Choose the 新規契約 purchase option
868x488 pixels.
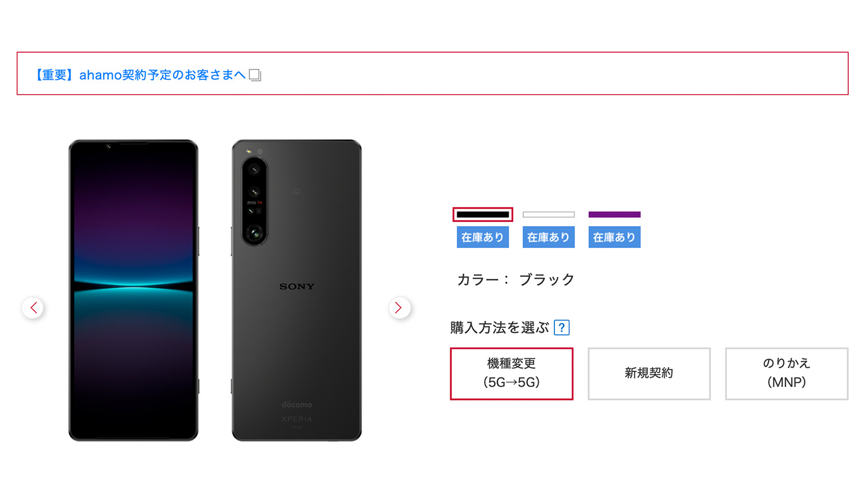pos(649,374)
